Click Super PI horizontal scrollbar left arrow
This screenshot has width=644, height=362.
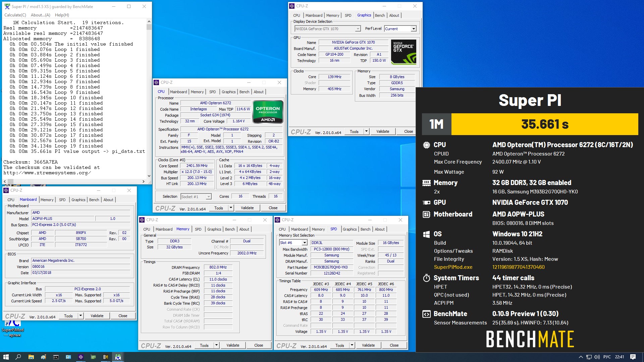coord(5,181)
